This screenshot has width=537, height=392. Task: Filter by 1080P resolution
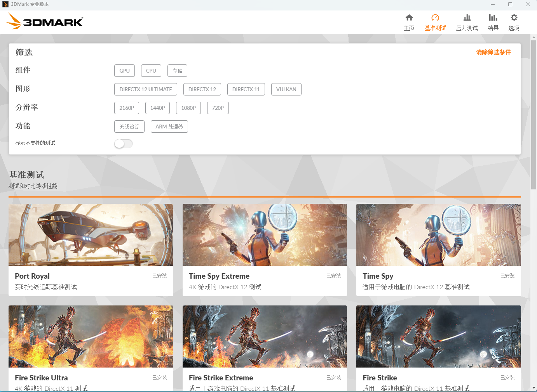click(x=188, y=108)
